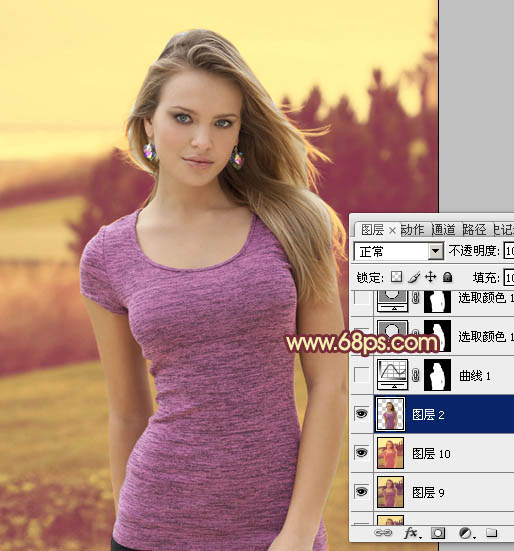
Task: Enable lock image pixels brush icon
Action: (414, 277)
